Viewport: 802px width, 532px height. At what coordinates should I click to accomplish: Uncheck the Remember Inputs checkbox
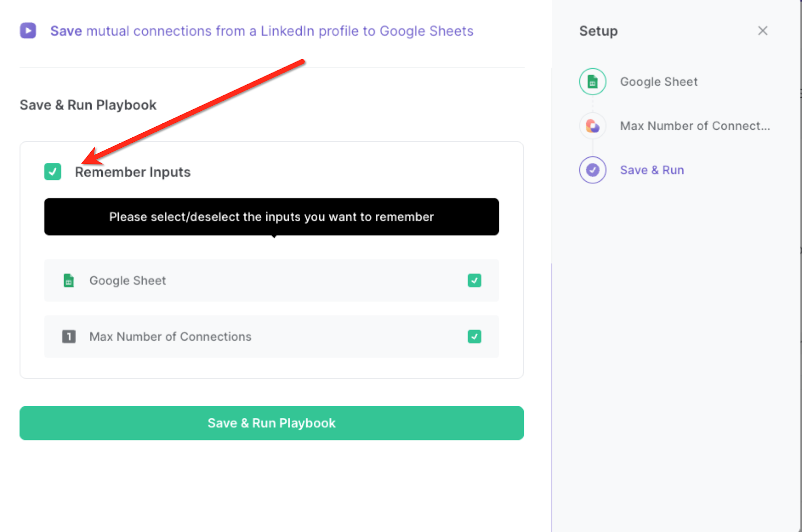coord(52,172)
